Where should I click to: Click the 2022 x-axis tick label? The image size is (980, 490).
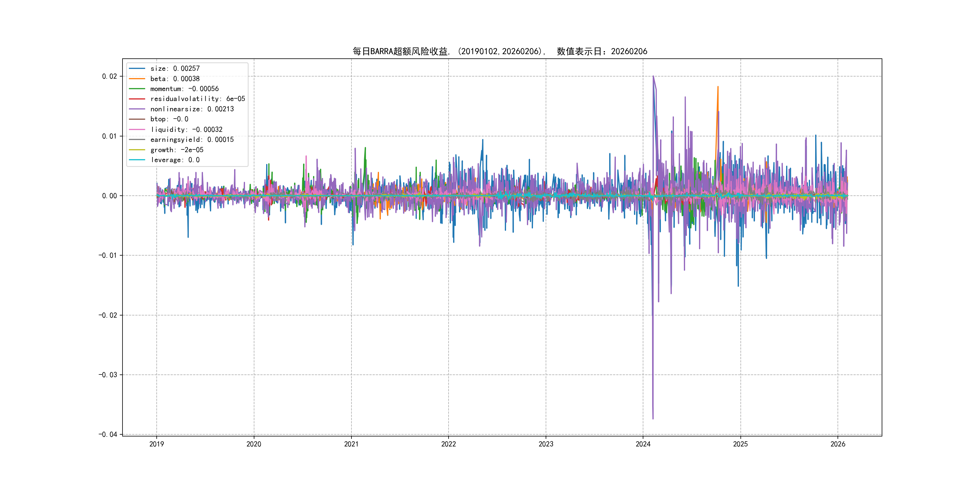point(449,444)
